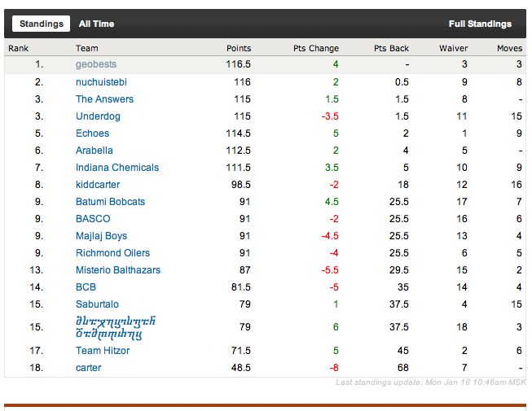Click the Points column header
This screenshot has width=532, height=411.
(239, 49)
